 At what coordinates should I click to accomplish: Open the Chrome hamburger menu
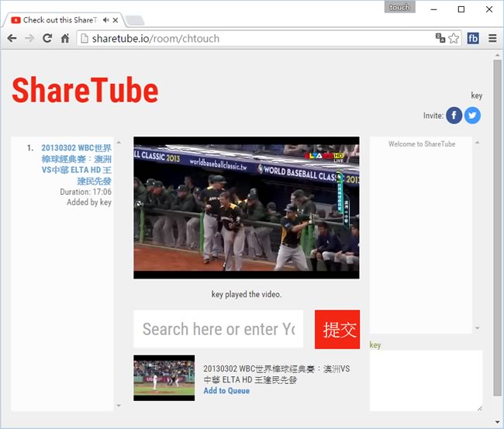pos(492,38)
